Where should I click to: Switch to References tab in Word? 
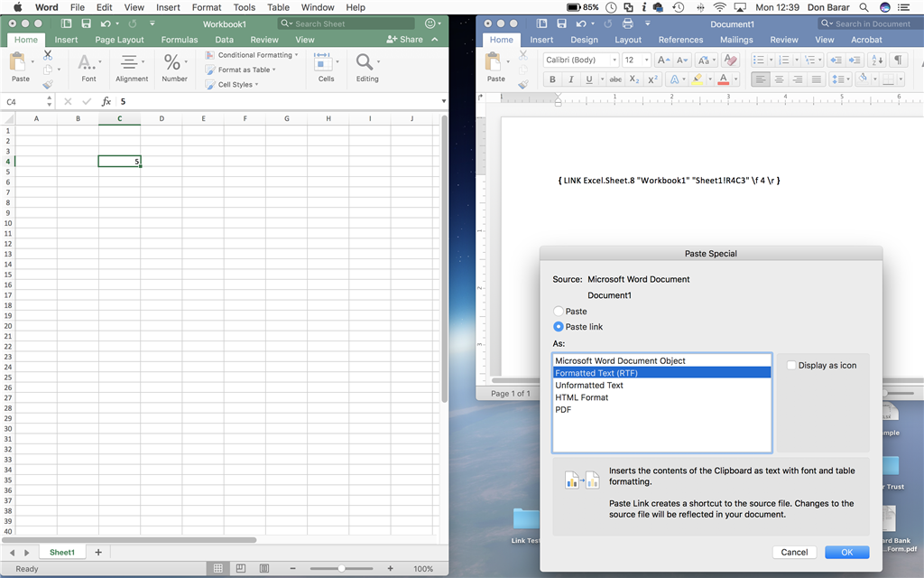pyautogui.click(x=680, y=40)
